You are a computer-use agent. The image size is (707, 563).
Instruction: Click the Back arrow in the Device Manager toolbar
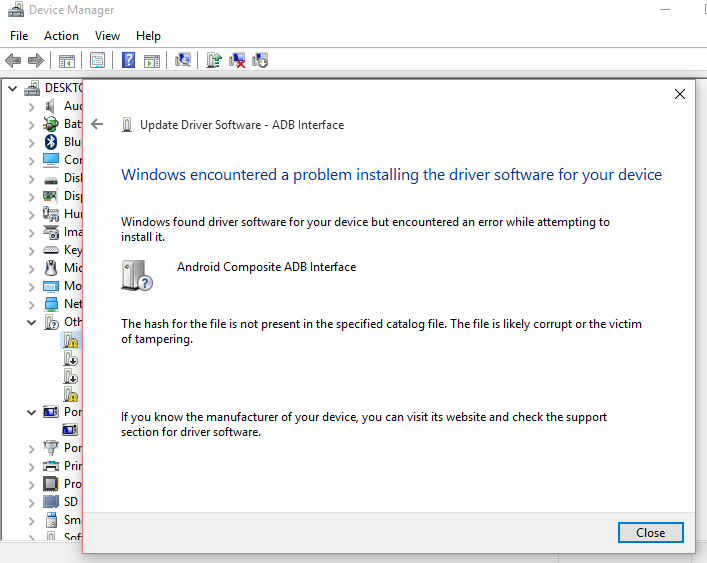[13, 60]
